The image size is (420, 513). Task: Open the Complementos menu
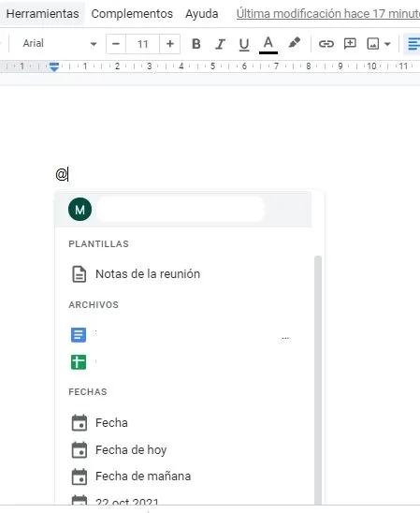(x=132, y=14)
